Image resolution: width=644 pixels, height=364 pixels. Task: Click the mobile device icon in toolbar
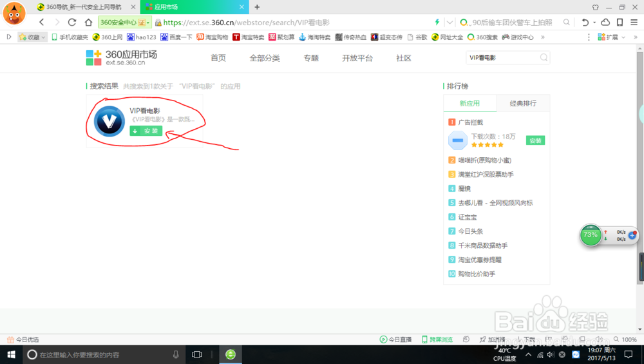click(x=620, y=22)
